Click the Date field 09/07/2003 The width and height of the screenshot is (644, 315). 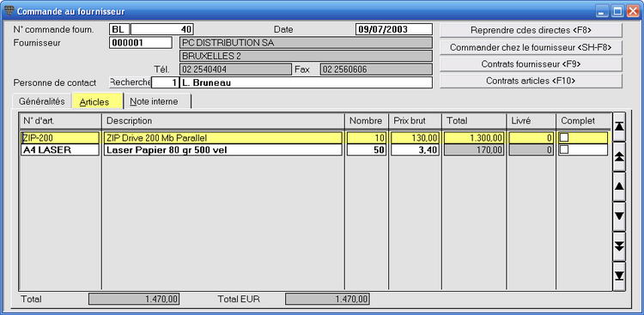(394, 29)
